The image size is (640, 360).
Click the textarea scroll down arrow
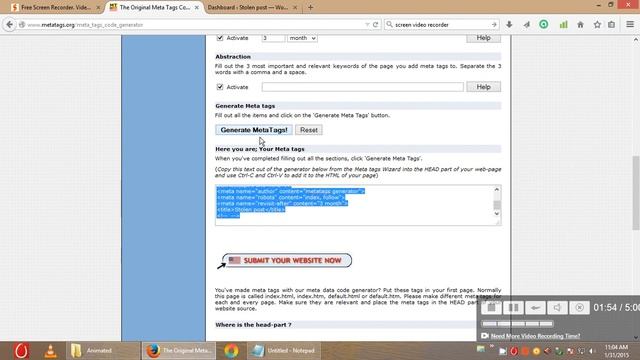coord(497,213)
